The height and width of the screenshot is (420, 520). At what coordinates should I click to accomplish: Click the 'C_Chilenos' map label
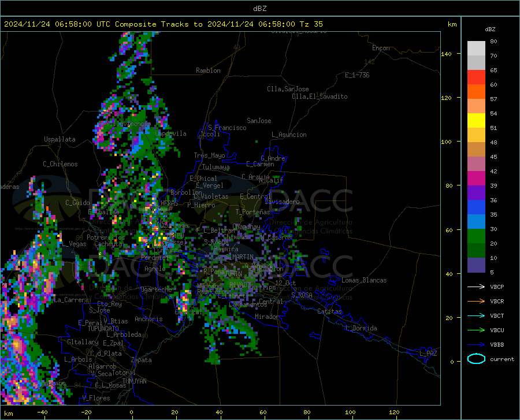(60, 164)
